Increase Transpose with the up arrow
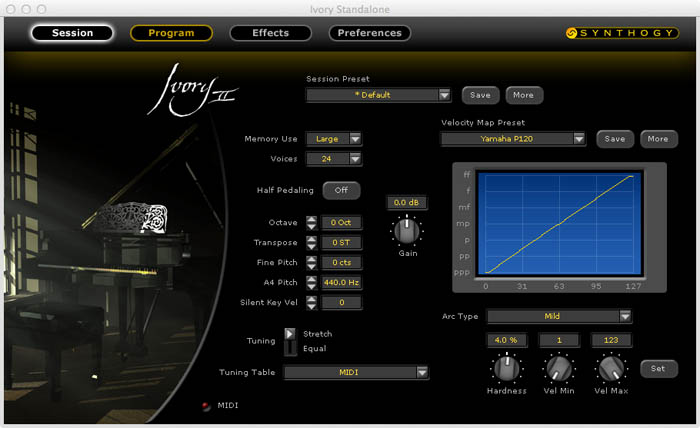The image size is (700, 428). 312,239
